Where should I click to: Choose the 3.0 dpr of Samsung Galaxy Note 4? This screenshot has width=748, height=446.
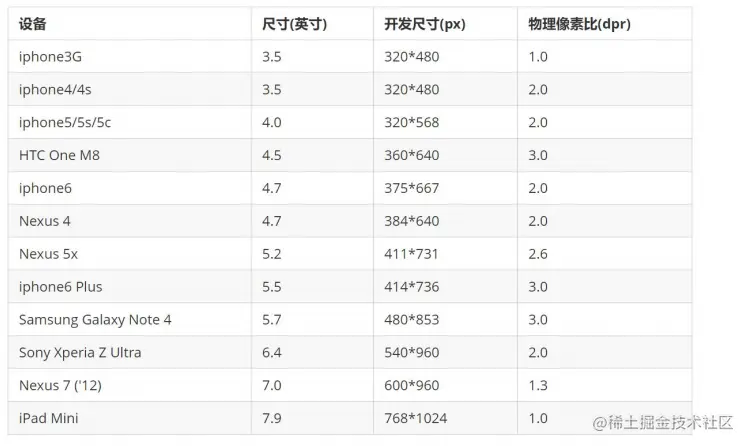tap(538, 320)
